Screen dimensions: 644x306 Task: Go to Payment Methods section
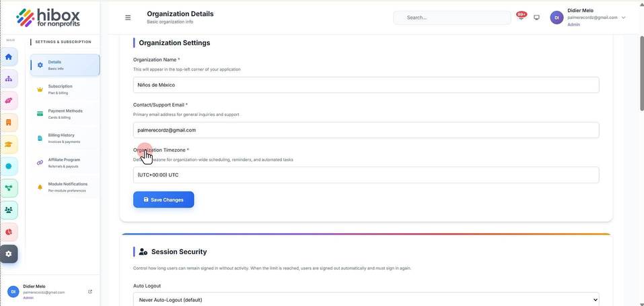pyautogui.click(x=65, y=114)
